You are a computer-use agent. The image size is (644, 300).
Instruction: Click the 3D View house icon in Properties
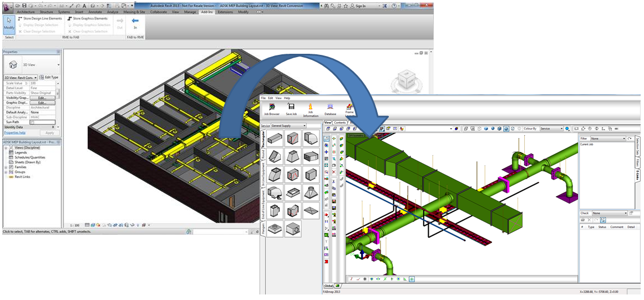[13, 65]
